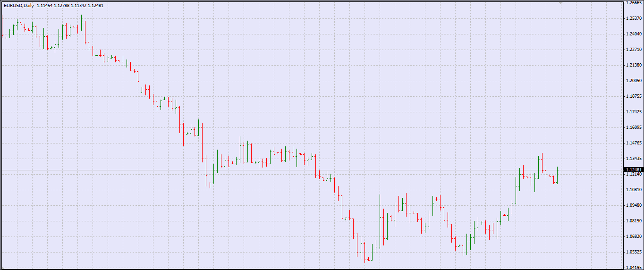Click the EURUSD,Daily chart title
644x270 pixels.
click(18, 6)
